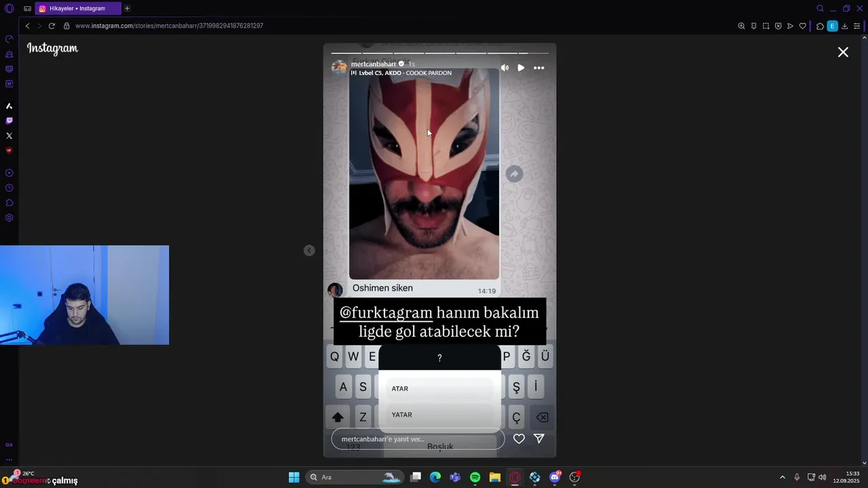Image resolution: width=868 pixels, height=488 pixels.
Task: Open File Explorer from the taskbar
Action: pyautogui.click(x=495, y=477)
